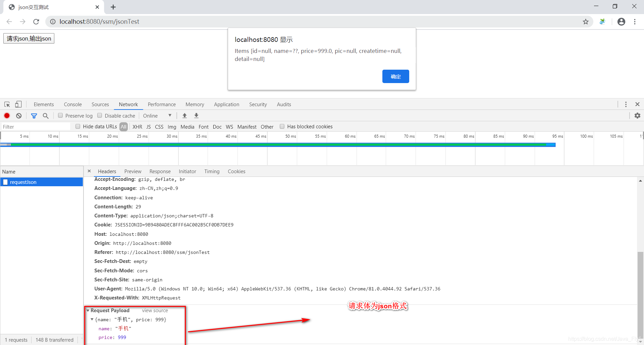This screenshot has width=644, height=345.
Task: Click the browser forward arrow
Action: coord(22,21)
